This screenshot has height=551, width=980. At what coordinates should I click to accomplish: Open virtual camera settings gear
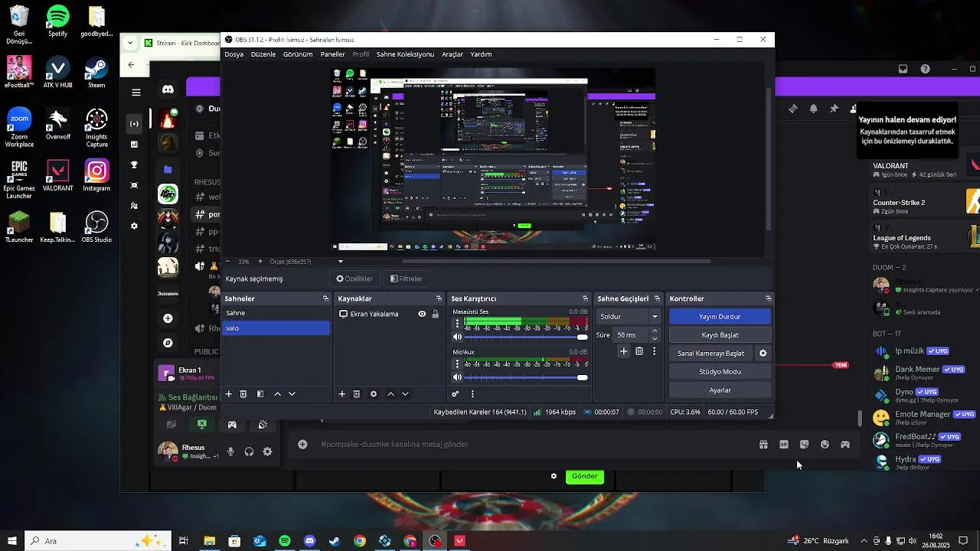click(x=763, y=354)
